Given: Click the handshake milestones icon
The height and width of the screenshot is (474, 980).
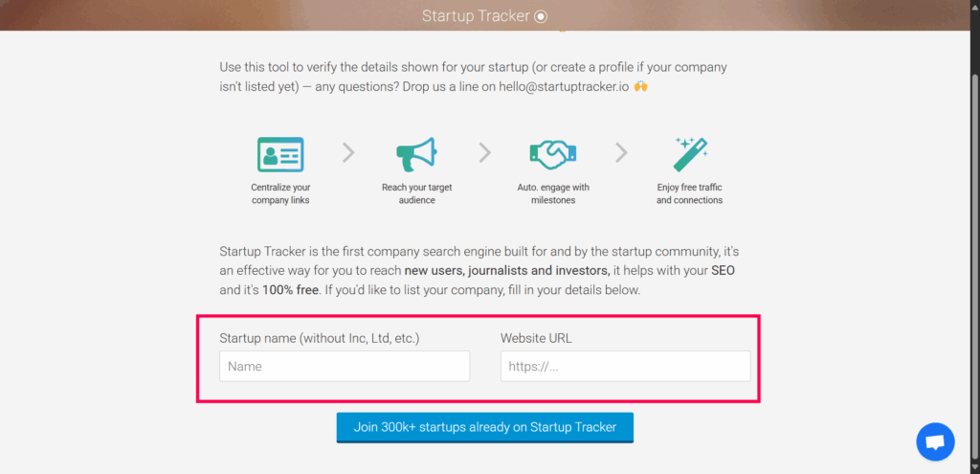Looking at the screenshot, I should [553, 154].
